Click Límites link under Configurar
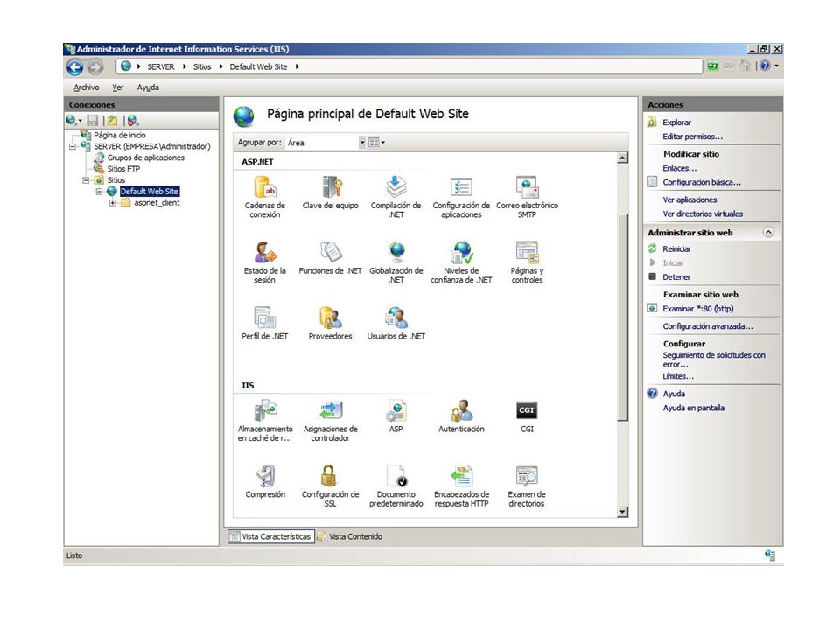 (x=678, y=376)
